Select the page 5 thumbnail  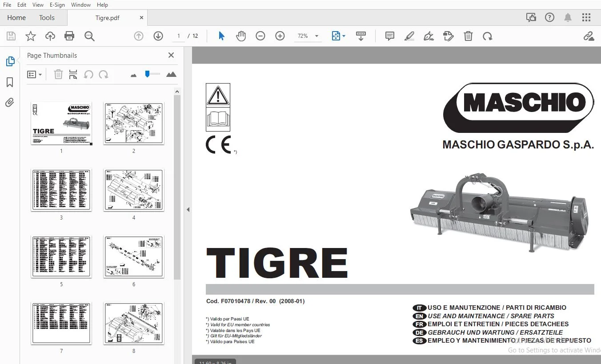tap(61, 256)
